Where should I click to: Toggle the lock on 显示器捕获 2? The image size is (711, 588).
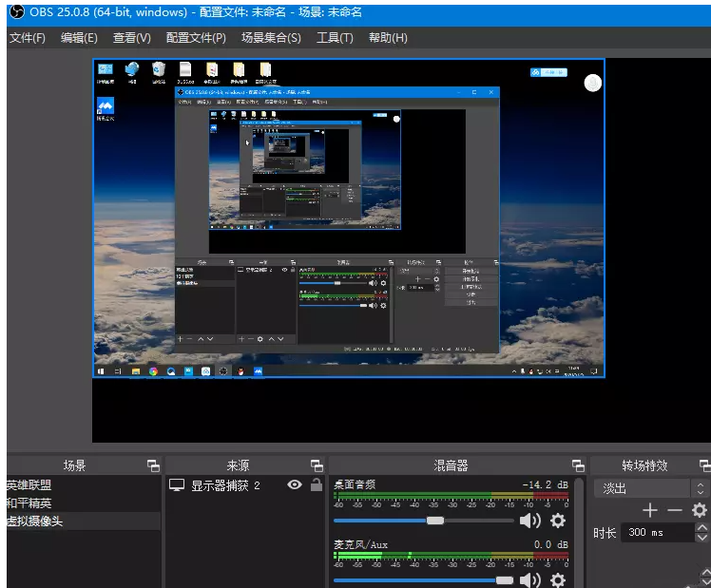pyautogui.click(x=317, y=485)
